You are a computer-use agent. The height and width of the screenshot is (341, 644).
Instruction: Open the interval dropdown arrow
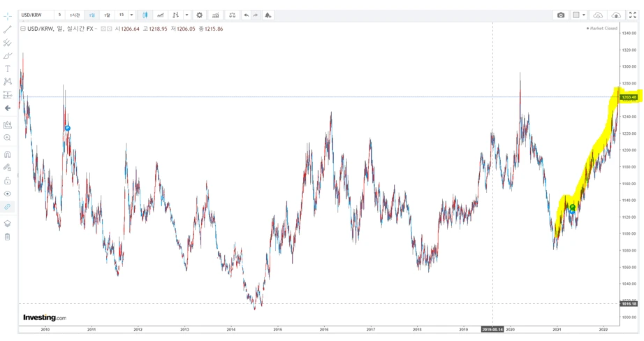[x=131, y=15]
